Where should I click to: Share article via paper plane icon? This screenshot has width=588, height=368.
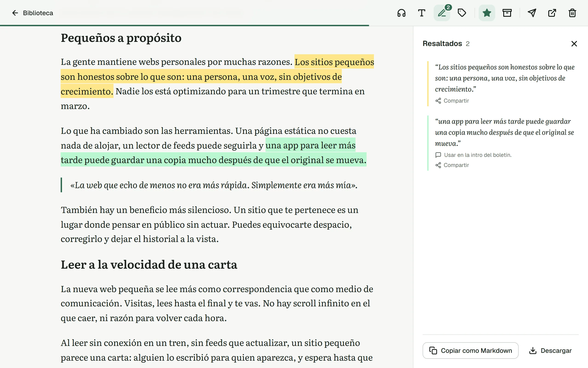coord(532,13)
